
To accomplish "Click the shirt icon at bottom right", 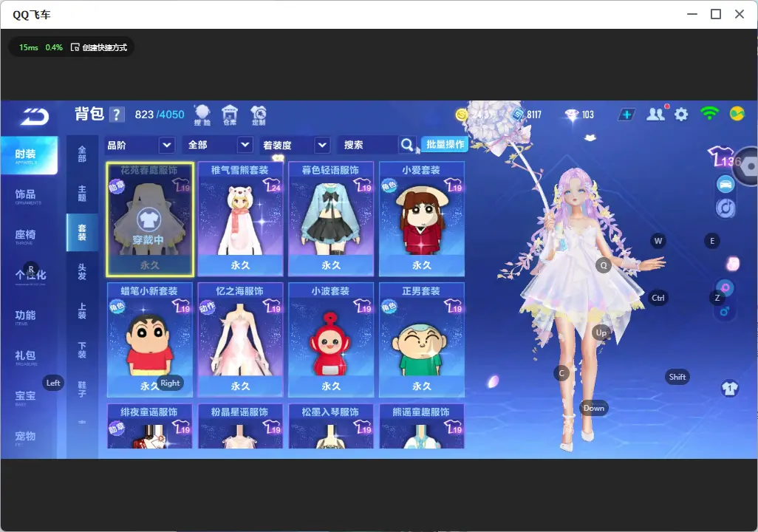I will pyautogui.click(x=729, y=389).
